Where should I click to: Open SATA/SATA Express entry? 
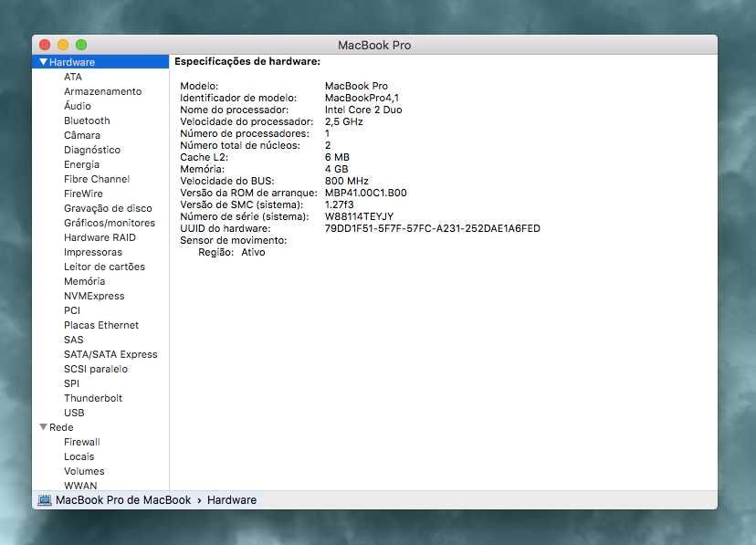(110, 354)
